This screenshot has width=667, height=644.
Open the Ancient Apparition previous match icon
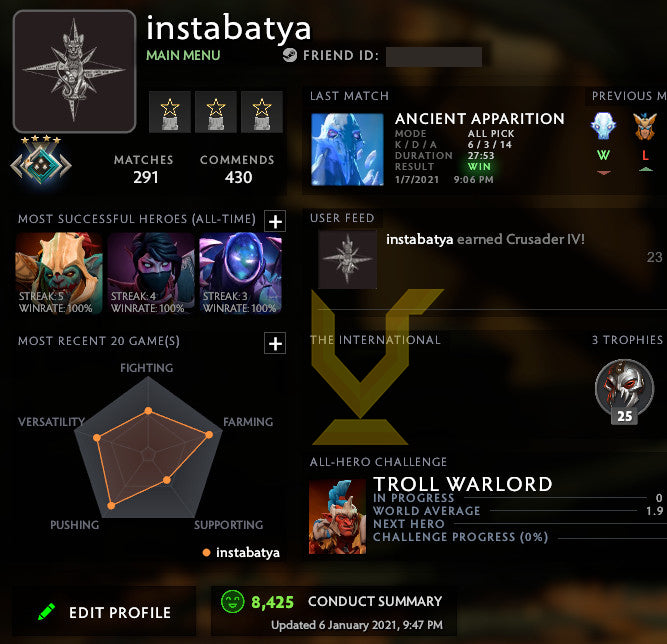pos(603,126)
